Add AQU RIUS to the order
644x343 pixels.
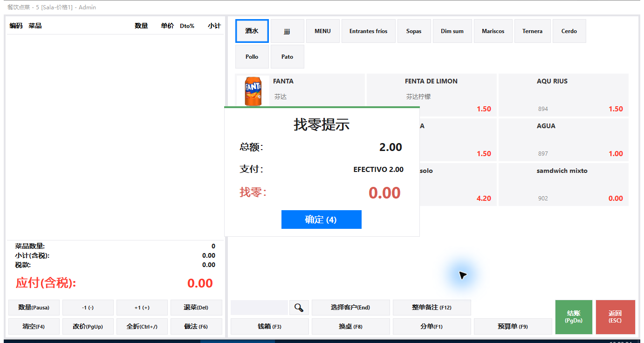click(563, 95)
